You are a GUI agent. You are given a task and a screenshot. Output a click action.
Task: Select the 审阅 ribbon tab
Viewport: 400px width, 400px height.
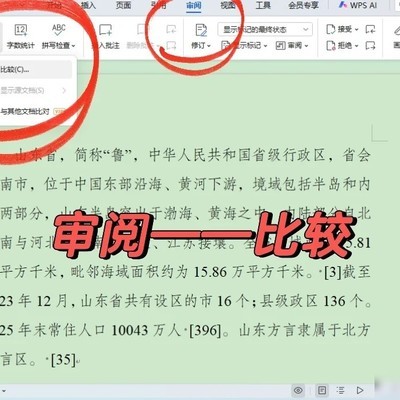pos(194,5)
